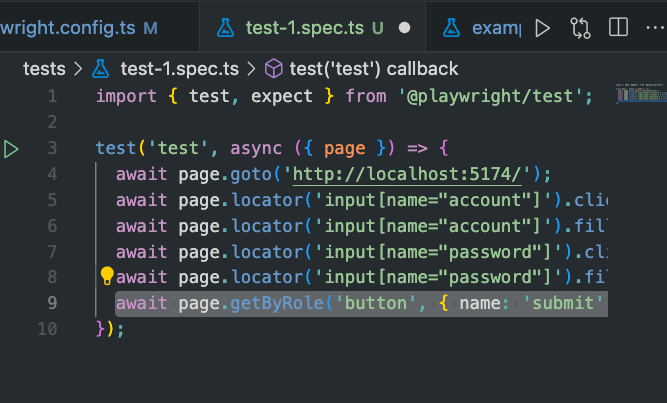The image size is (667, 403).
Task: Open the More Actions ellipsis menu
Action: (655, 28)
